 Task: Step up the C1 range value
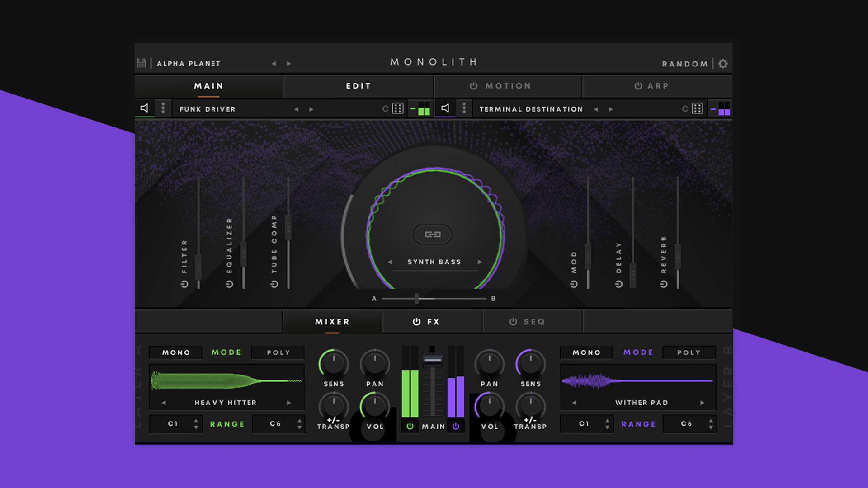click(x=195, y=421)
